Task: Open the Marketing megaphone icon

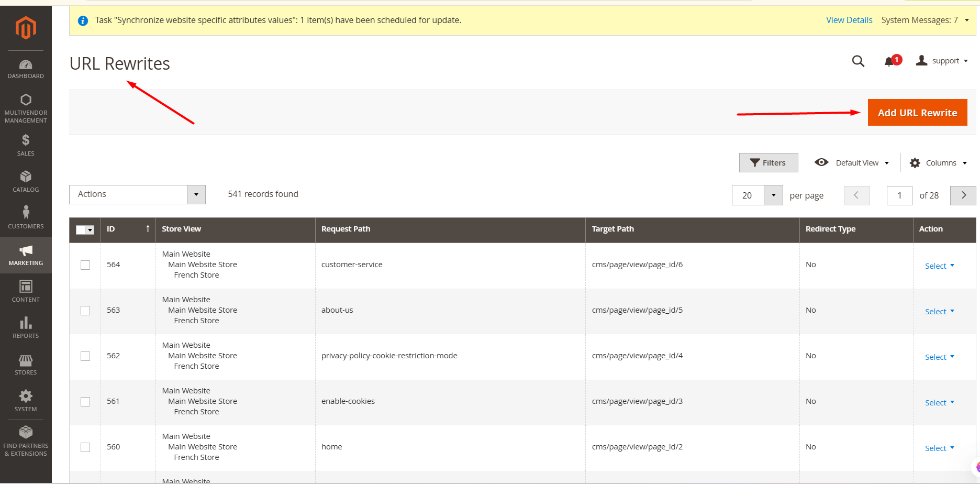Action: (x=26, y=250)
